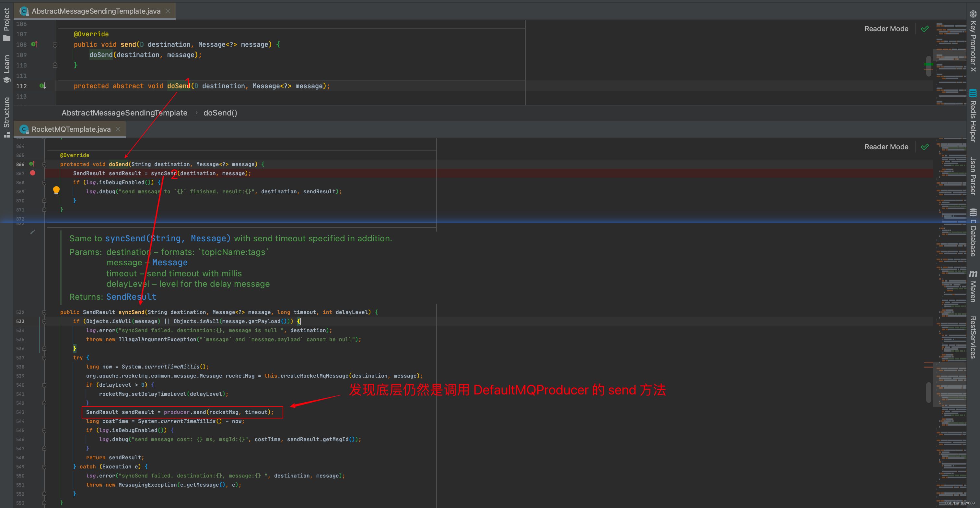Fold end marker of send method at line 110
Viewport: 980px width, 508px height.
coord(55,66)
